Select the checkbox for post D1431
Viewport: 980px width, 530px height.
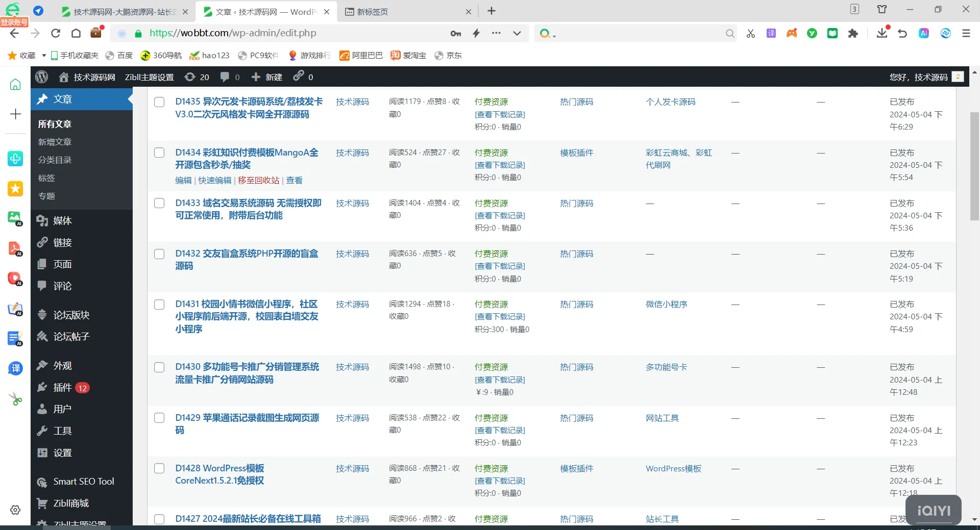coord(159,305)
